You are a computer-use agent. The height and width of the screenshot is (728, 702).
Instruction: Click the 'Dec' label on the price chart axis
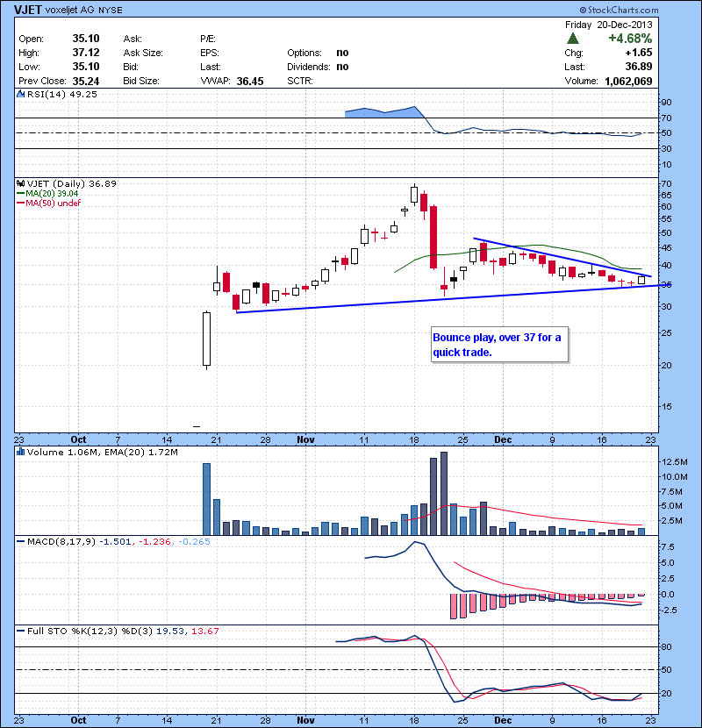pos(503,439)
